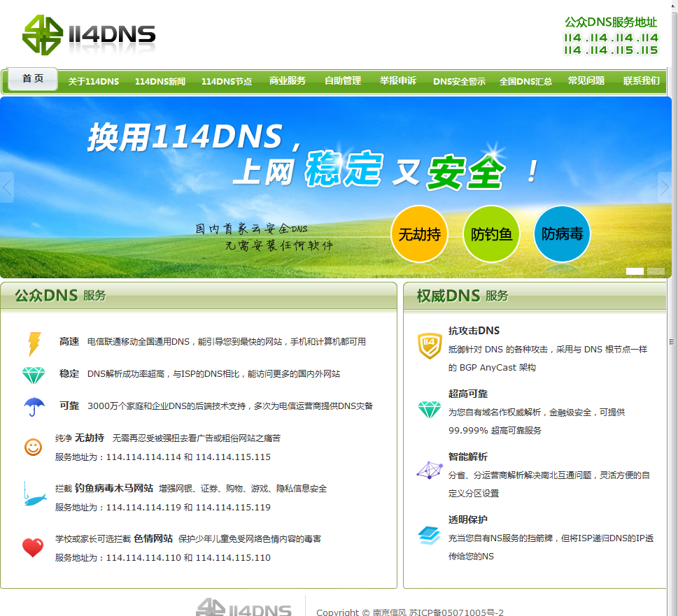Open the 114DNS节点 menu item
Viewport: 678px width, 616px height.
click(x=227, y=81)
